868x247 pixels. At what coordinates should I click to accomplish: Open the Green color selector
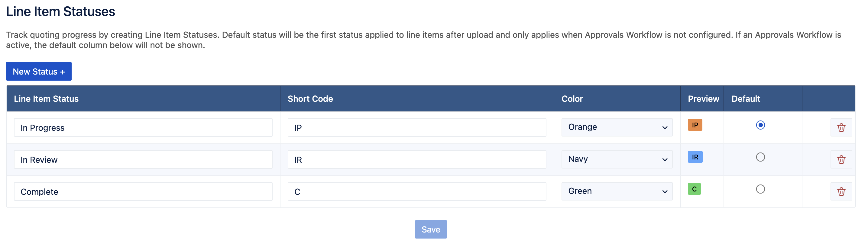tap(617, 191)
